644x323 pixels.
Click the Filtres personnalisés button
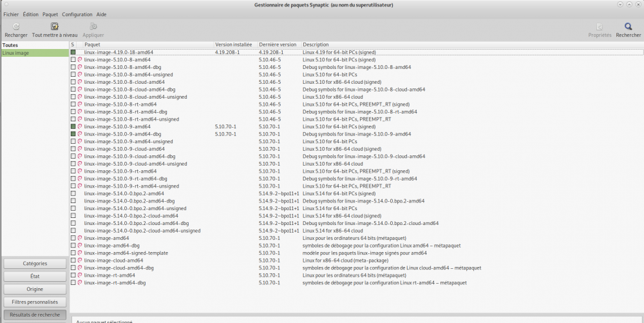point(35,302)
